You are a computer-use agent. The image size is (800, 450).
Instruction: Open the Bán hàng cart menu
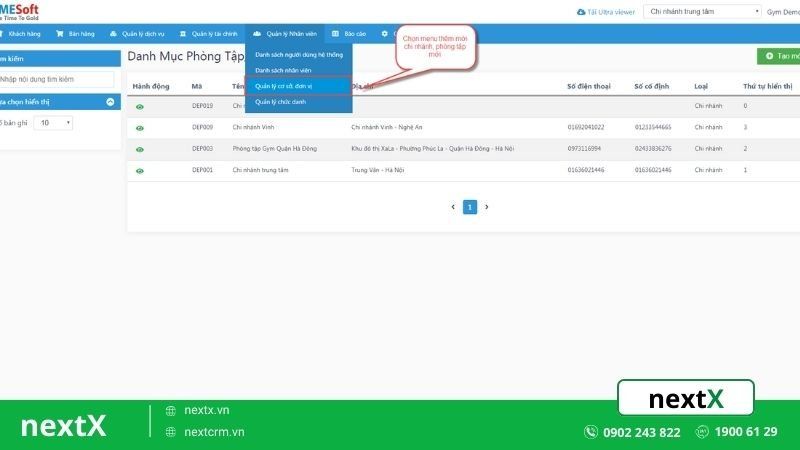[75, 33]
